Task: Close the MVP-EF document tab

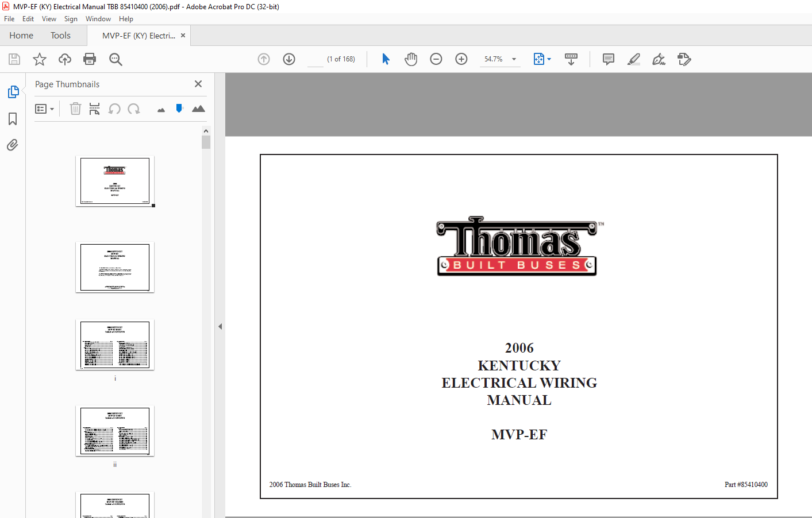Action: tap(183, 36)
